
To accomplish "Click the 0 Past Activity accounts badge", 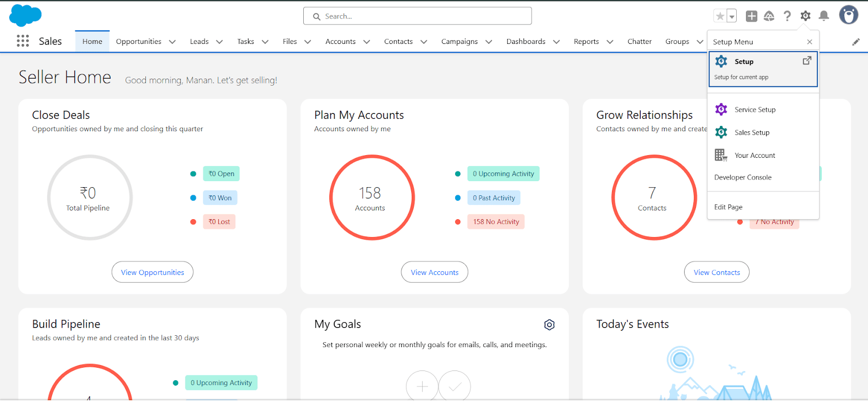I will point(494,198).
